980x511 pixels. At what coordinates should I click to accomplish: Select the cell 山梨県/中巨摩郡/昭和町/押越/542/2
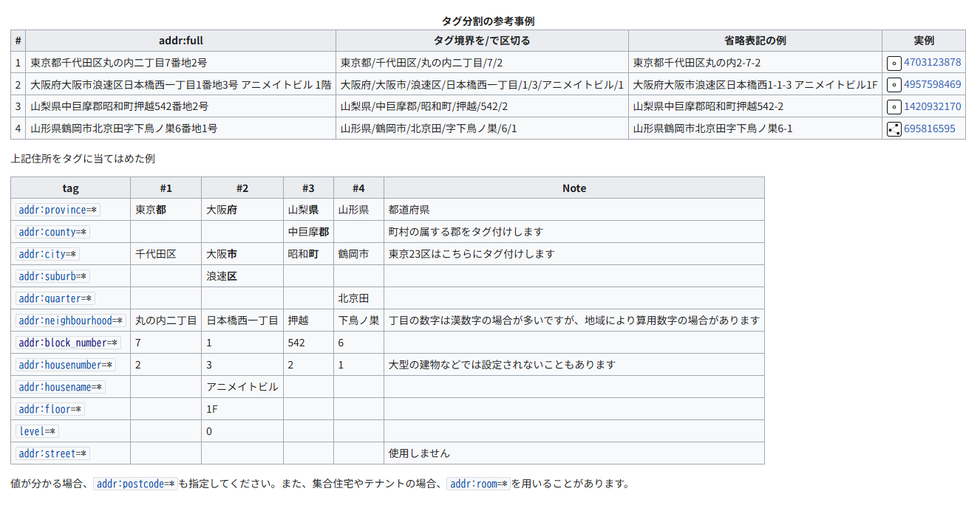[482, 106]
